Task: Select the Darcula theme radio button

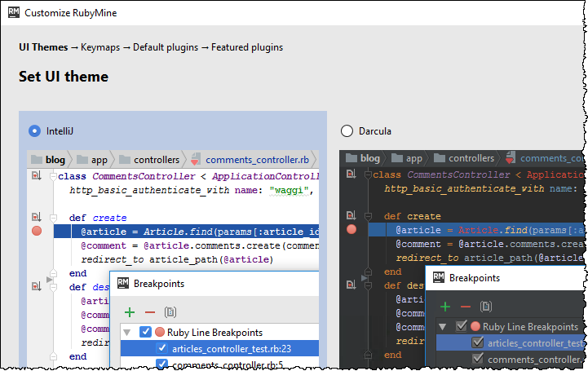Action: 347,131
